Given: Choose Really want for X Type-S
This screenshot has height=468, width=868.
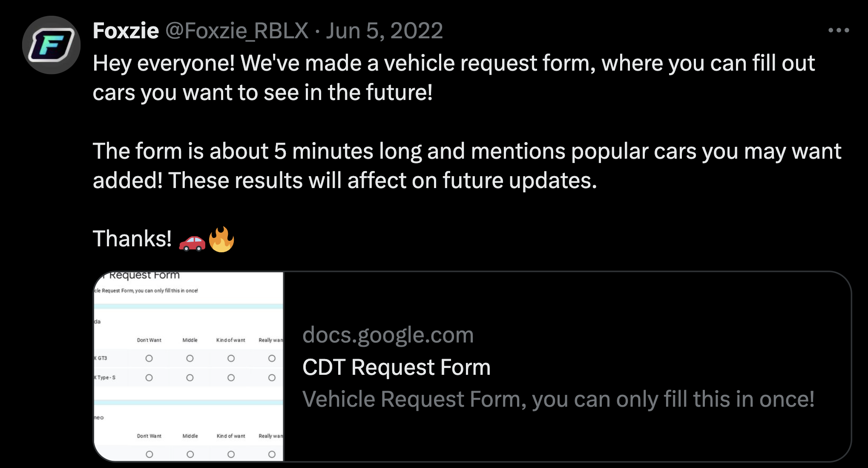Looking at the screenshot, I should pos(272,378).
